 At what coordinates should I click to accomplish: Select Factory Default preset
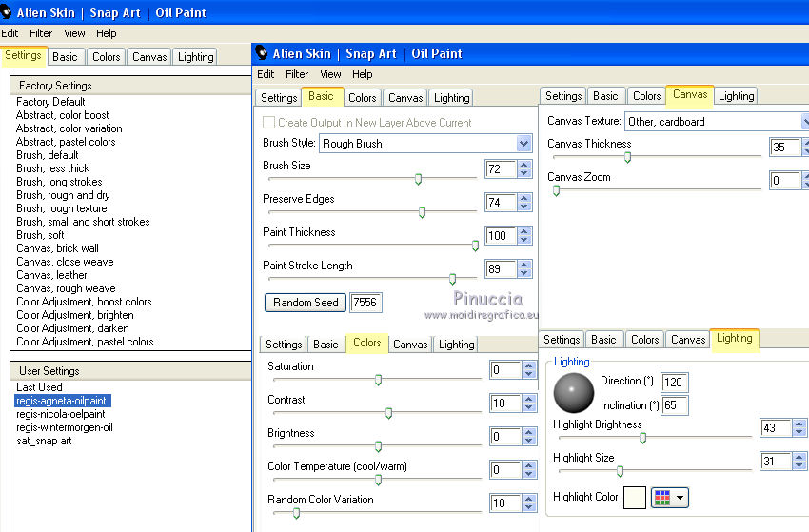pos(50,102)
